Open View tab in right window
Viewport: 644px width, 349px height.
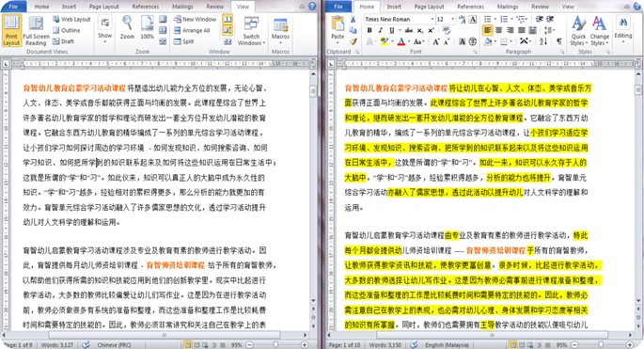(568, 7)
